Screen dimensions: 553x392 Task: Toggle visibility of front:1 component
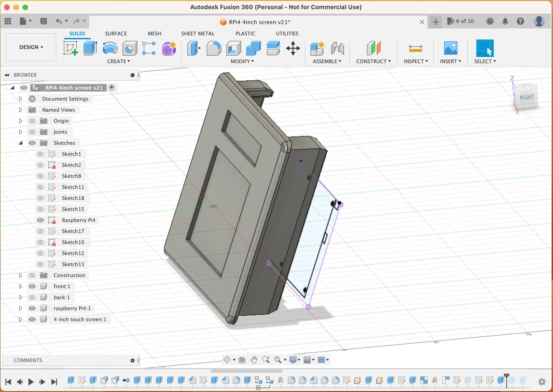(x=32, y=286)
